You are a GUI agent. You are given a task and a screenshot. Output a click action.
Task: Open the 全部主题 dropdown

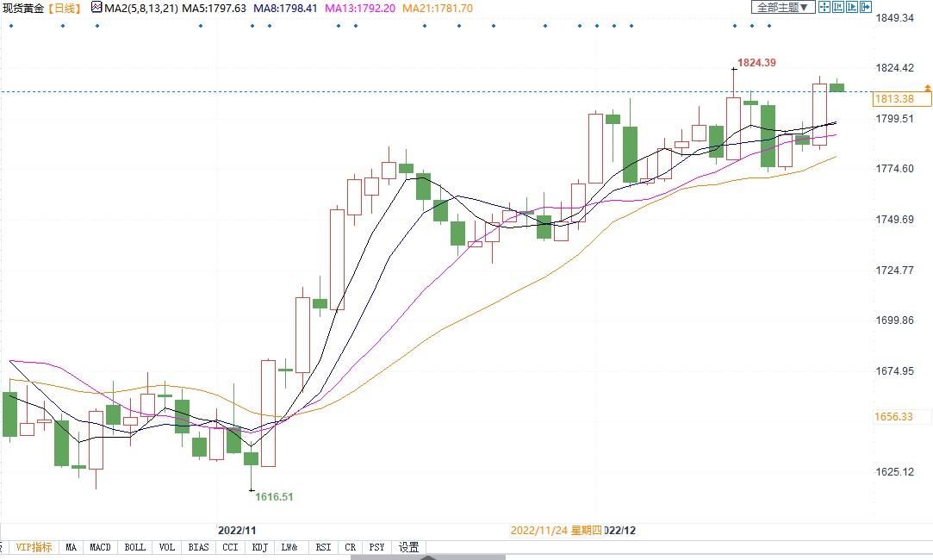[x=782, y=7]
